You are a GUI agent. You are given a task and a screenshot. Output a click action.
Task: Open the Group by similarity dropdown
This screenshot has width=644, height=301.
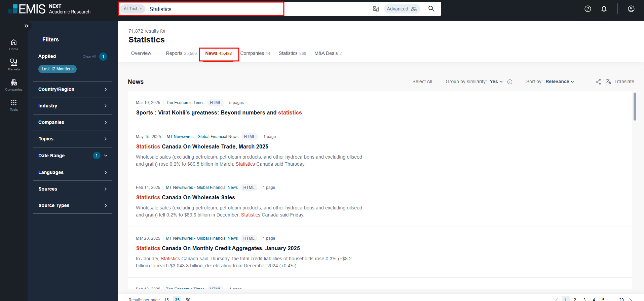tap(496, 81)
